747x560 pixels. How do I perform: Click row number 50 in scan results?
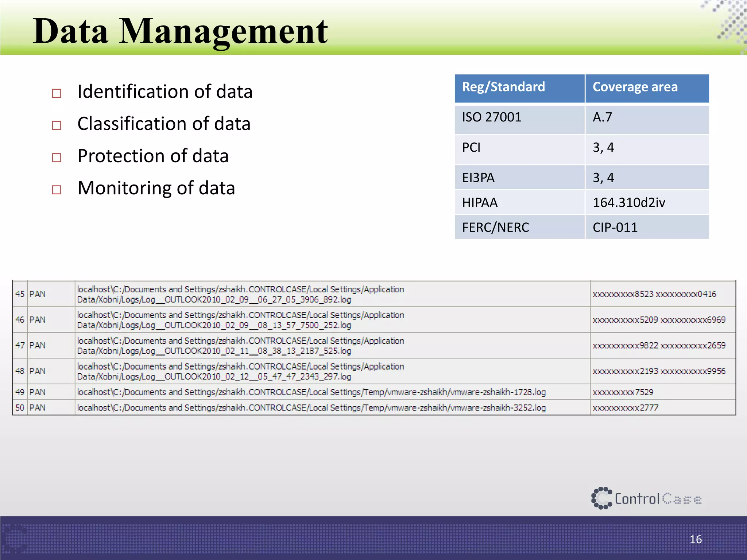[x=20, y=408]
